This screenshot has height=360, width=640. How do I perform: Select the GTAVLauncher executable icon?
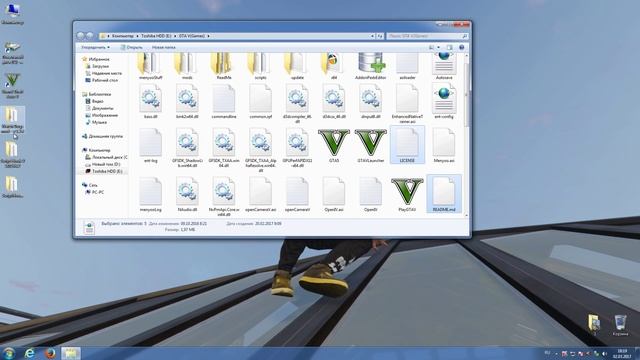(x=371, y=145)
